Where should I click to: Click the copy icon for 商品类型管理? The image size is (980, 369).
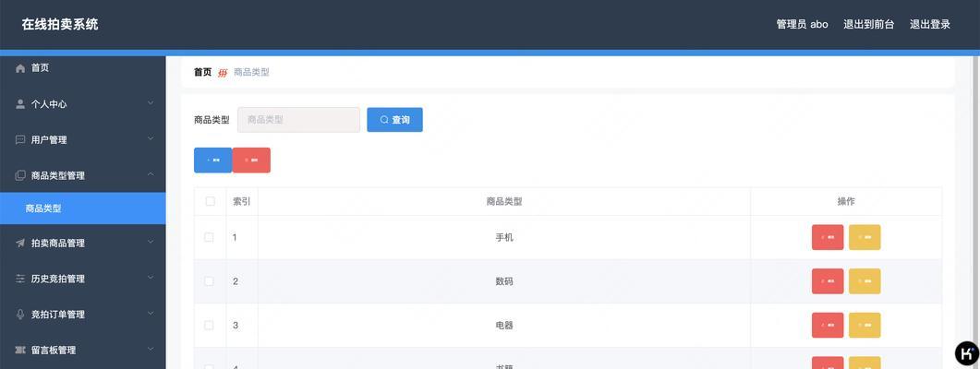pyautogui.click(x=20, y=175)
